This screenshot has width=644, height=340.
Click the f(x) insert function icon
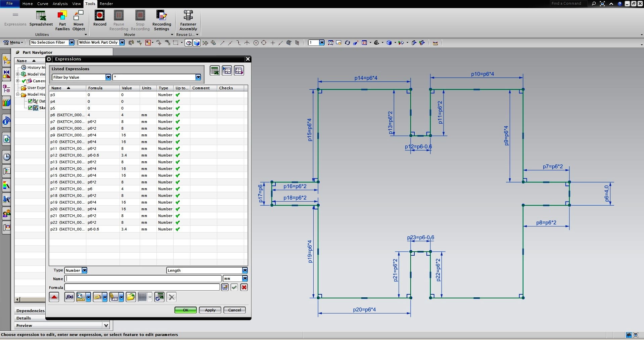point(69,297)
